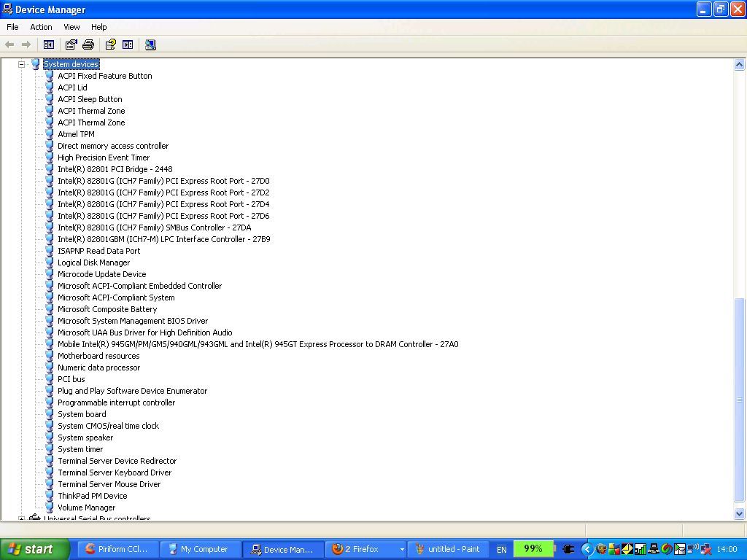Open the Action menu
Viewport: 747px width, 560px height.
coord(41,27)
